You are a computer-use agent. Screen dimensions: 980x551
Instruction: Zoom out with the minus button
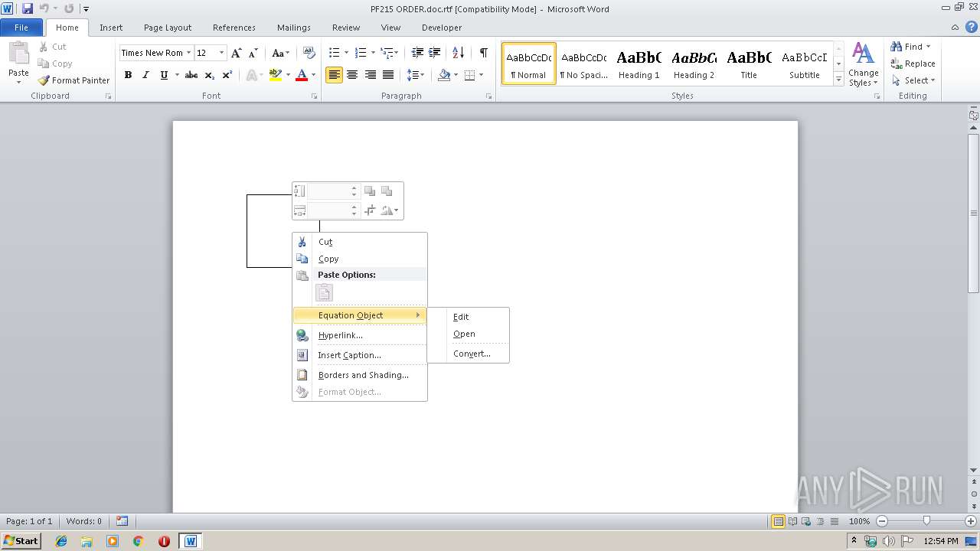881,521
